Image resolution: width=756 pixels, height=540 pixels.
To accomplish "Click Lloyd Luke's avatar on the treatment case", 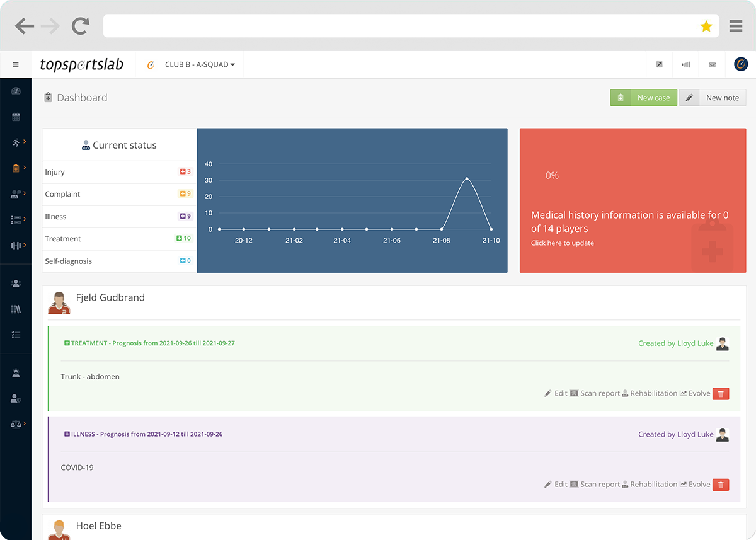I will [x=723, y=343].
